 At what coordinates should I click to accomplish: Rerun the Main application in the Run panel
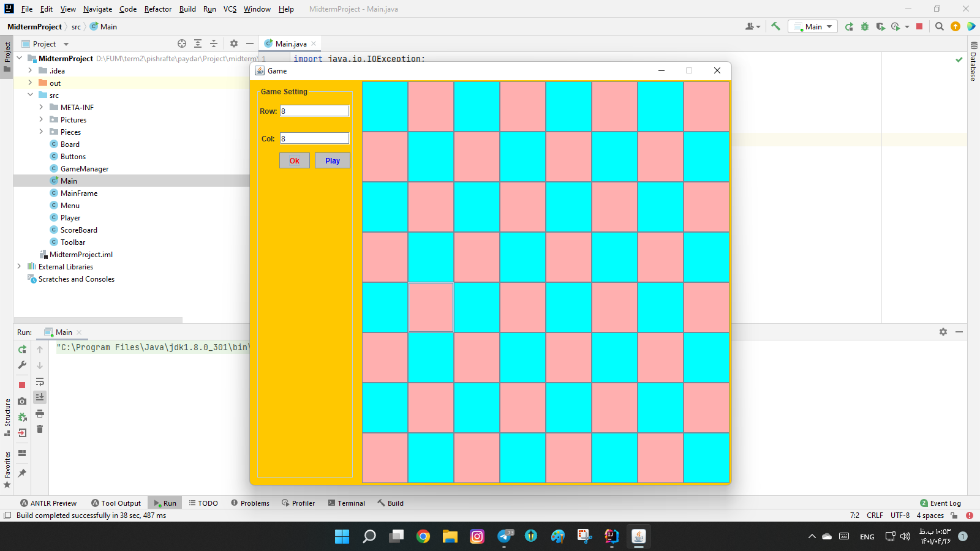[x=22, y=350]
